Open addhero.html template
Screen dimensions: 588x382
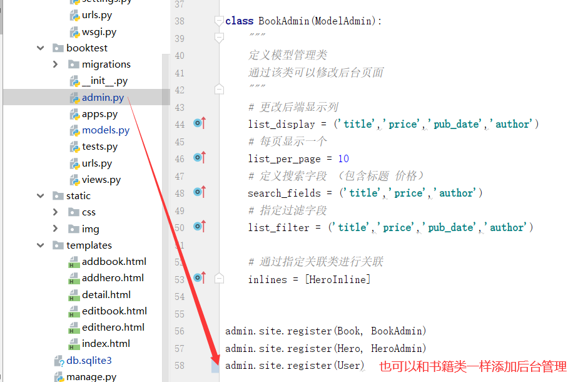pos(113,278)
